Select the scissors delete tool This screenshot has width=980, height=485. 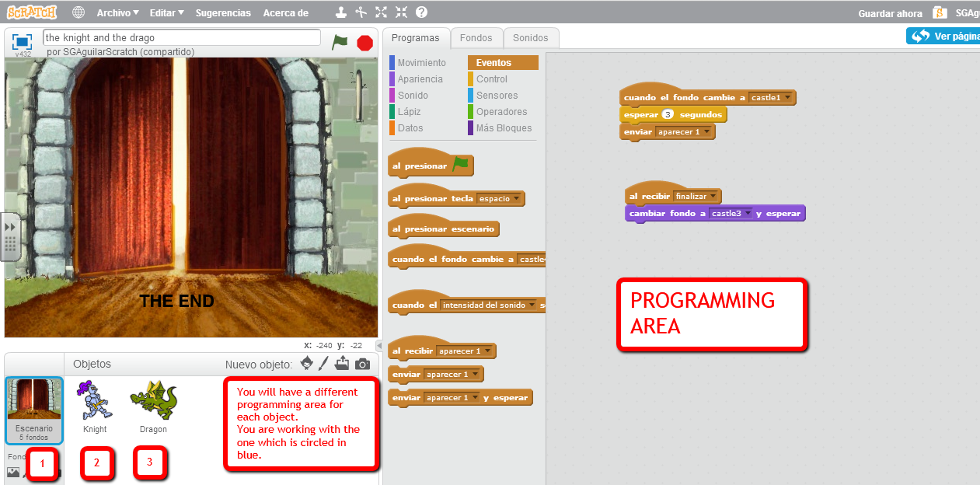pos(361,12)
